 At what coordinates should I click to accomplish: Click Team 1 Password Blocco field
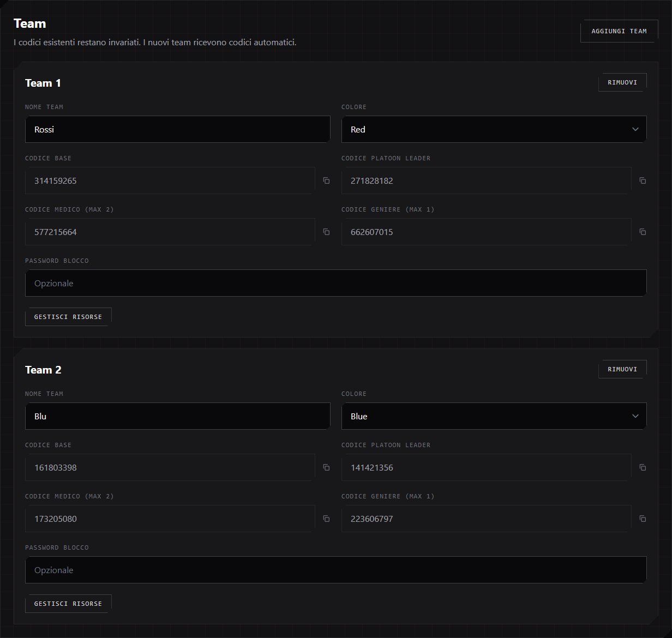[x=336, y=283]
